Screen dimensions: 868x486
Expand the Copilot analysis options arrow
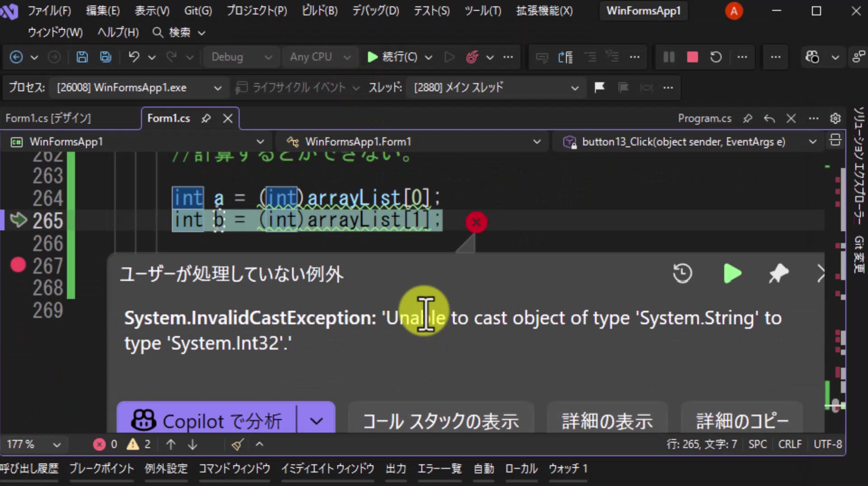point(316,421)
